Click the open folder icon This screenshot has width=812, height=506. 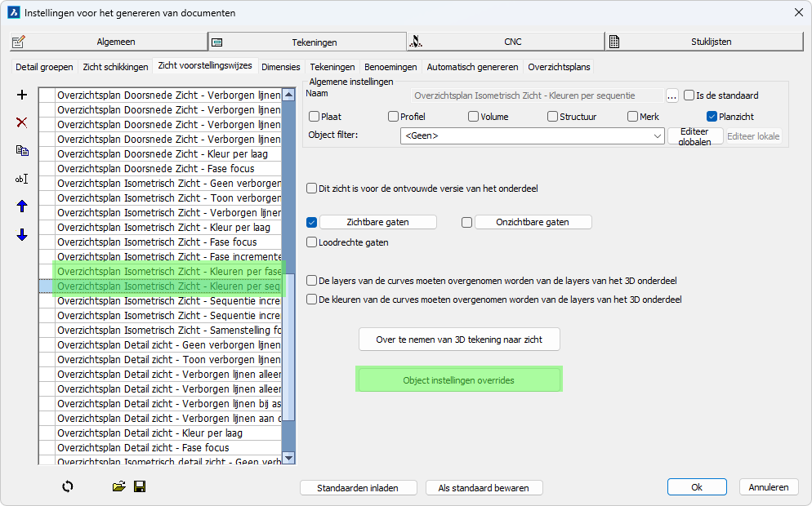click(x=119, y=486)
